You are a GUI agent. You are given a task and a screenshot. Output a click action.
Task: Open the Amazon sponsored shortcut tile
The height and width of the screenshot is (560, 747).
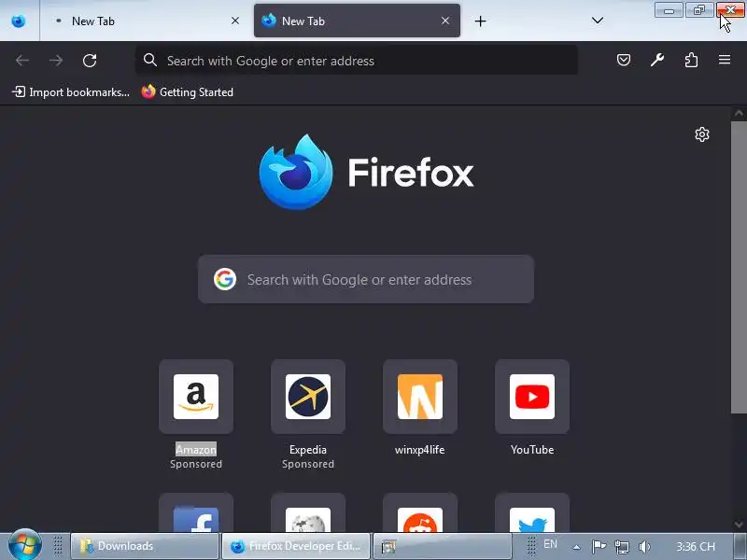click(196, 397)
